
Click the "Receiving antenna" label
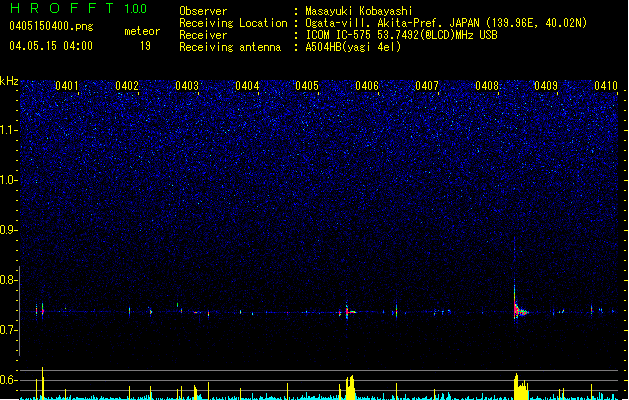(230, 47)
